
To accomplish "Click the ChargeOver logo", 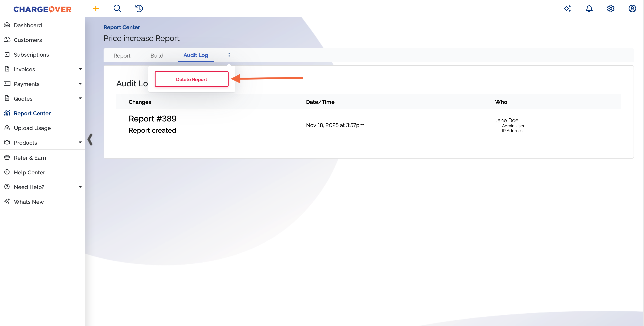I will 43,9.
